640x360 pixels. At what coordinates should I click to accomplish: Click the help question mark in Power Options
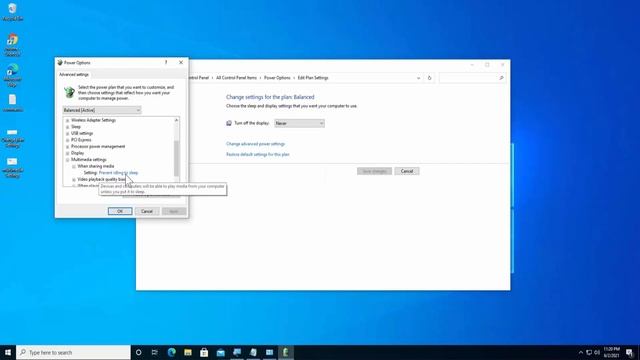(x=166, y=62)
